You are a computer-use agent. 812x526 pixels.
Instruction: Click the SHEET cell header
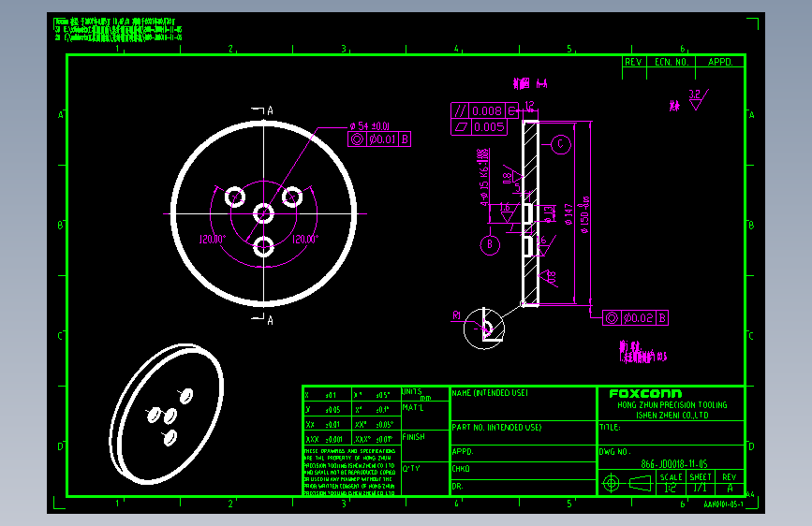point(701,476)
